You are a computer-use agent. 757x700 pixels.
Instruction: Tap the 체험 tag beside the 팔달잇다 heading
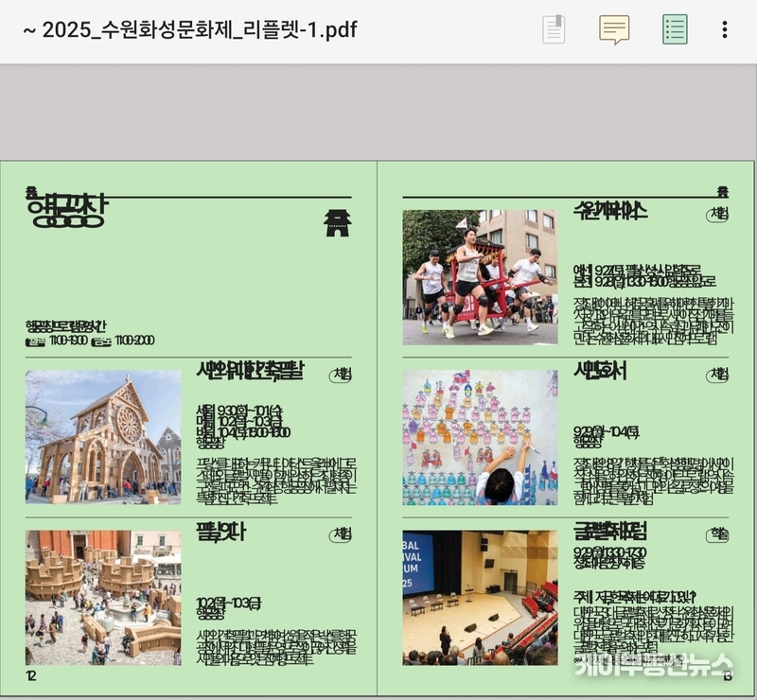(341, 534)
